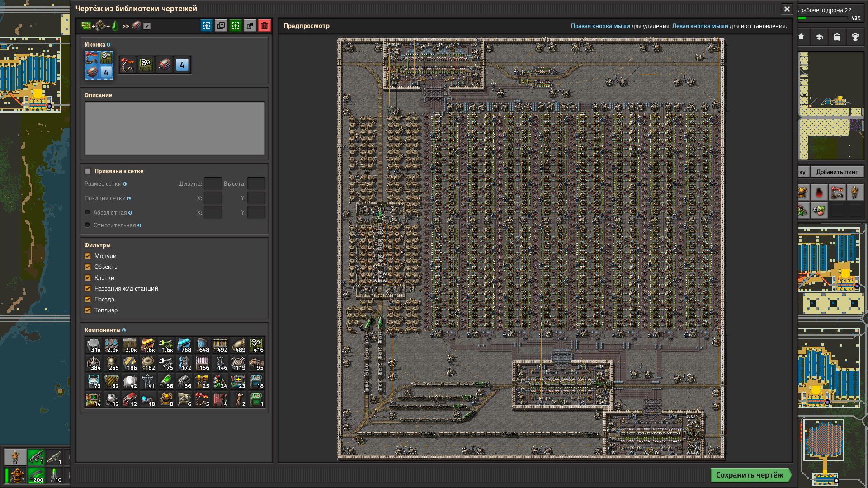
Task: Click the info icon next to Иконка
Action: click(x=108, y=45)
